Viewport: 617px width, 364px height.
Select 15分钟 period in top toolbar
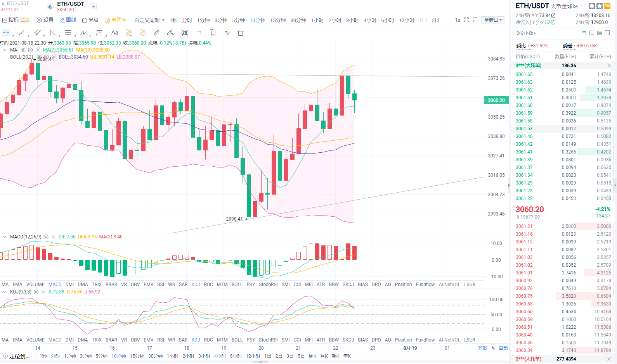pyautogui.click(x=278, y=20)
